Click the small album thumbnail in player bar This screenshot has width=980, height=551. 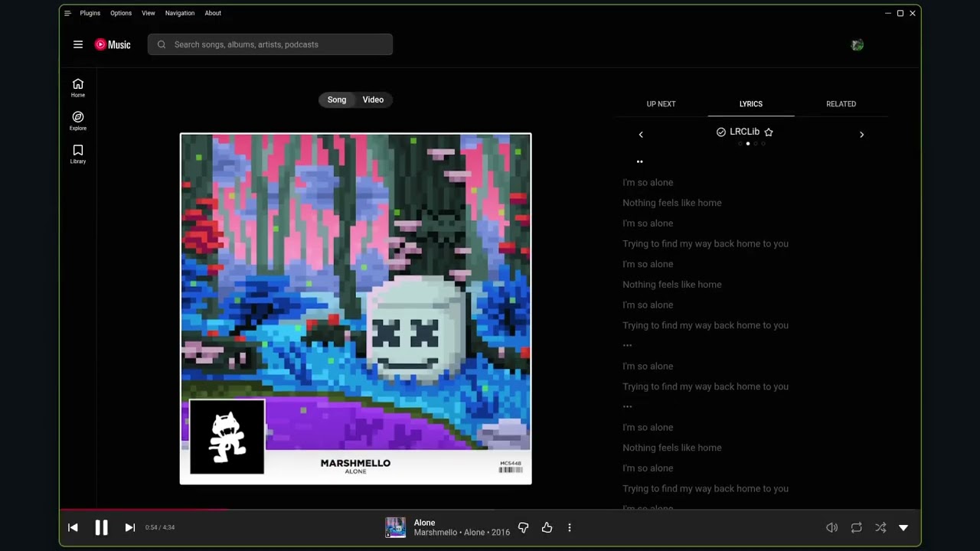click(395, 527)
